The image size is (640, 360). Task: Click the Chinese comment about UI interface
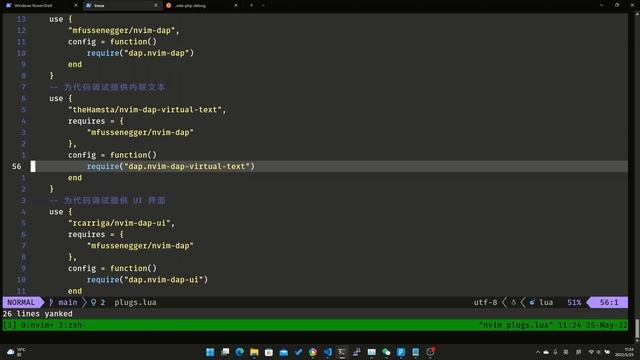[107, 200]
